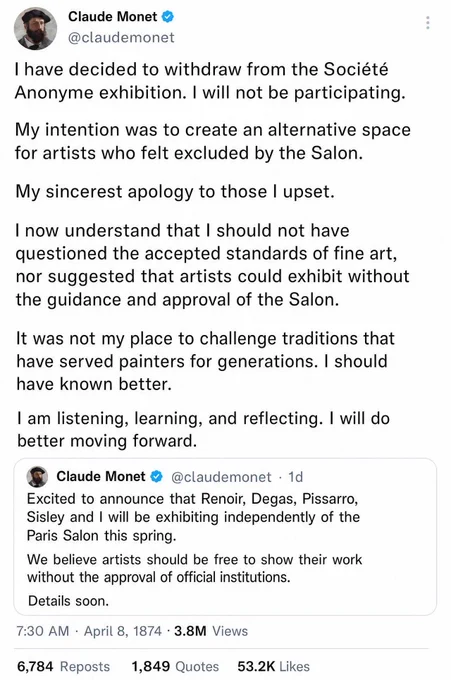The width and height of the screenshot is (451, 680).
Task: Open the @claudemonet handle in header
Action: [121, 37]
